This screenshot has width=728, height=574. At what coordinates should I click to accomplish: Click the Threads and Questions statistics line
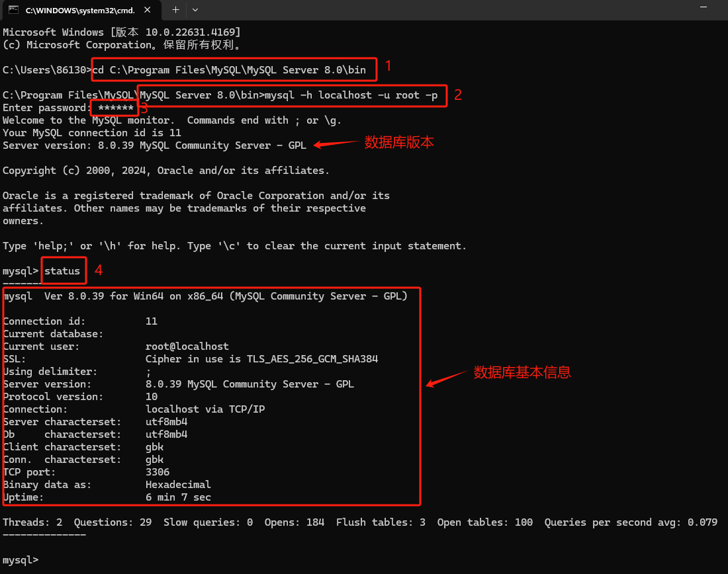(360, 522)
